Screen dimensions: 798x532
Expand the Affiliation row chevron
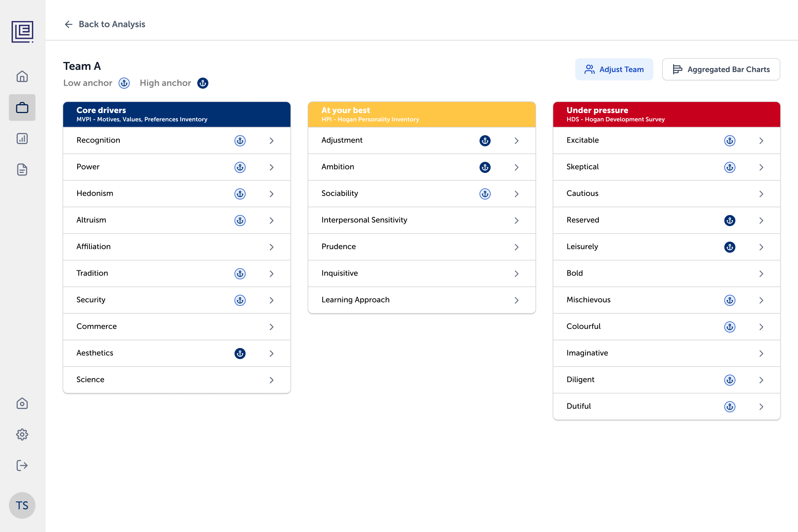(x=272, y=247)
